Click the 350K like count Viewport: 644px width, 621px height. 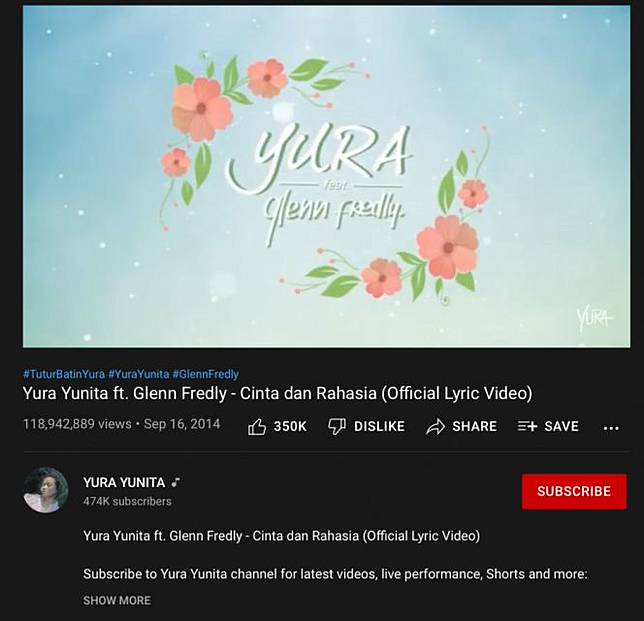[290, 426]
